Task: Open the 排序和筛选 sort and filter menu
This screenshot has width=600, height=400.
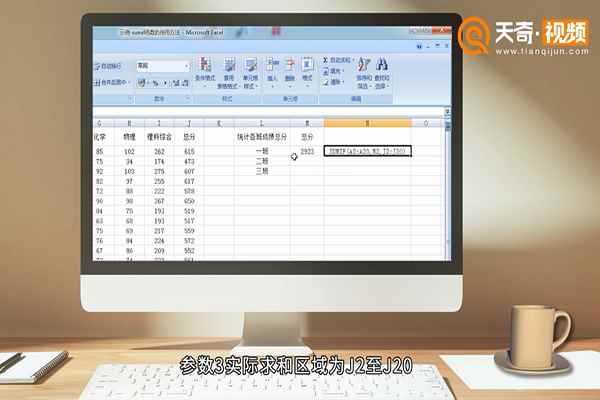Action: point(364,73)
